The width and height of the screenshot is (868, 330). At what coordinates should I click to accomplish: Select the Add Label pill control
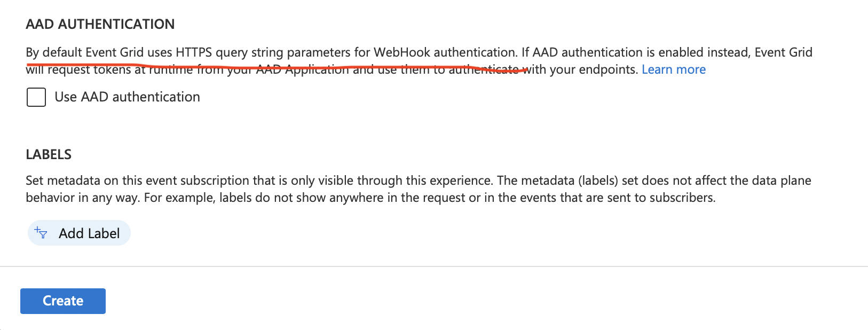coord(78,233)
